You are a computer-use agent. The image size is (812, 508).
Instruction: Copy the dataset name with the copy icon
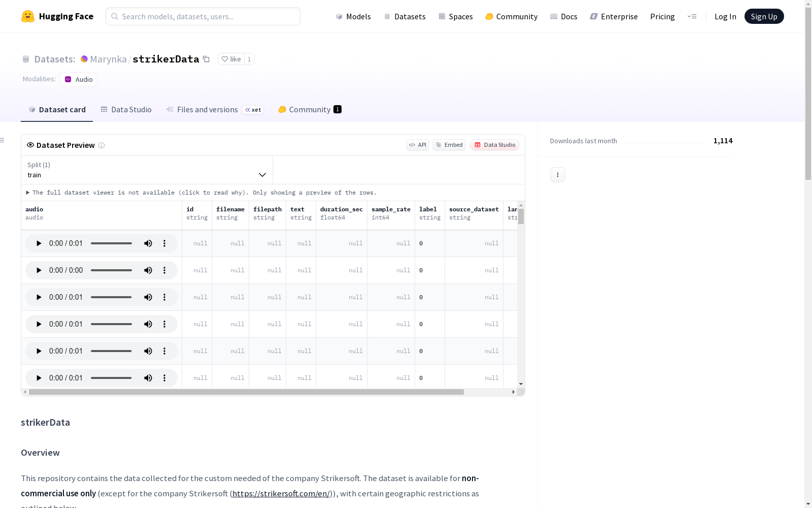(206, 59)
